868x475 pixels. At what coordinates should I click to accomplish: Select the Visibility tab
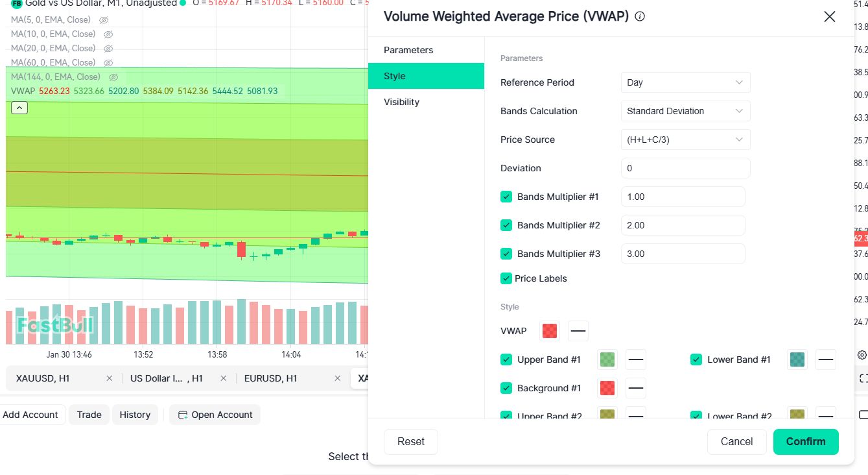coord(401,102)
